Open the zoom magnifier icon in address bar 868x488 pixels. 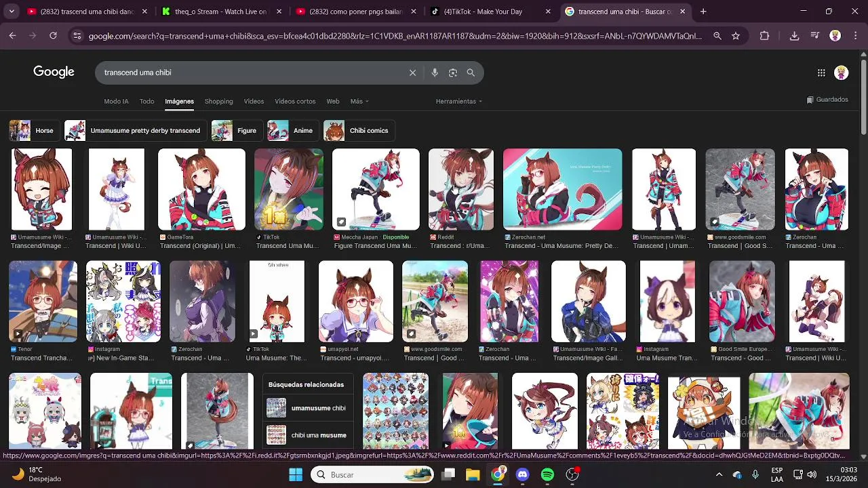coord(717,36)
